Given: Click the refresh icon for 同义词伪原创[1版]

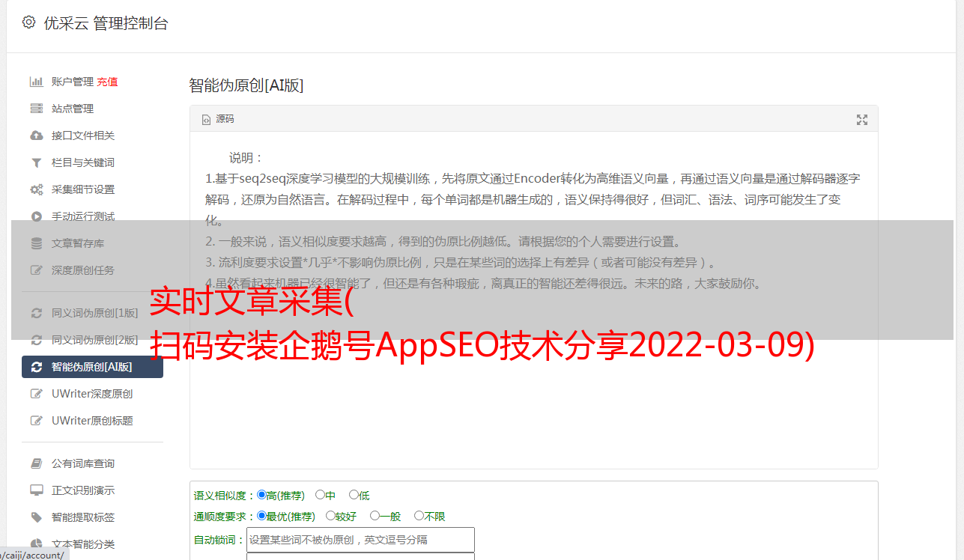Looking at the screenshot, I should [x=36, y=313].
